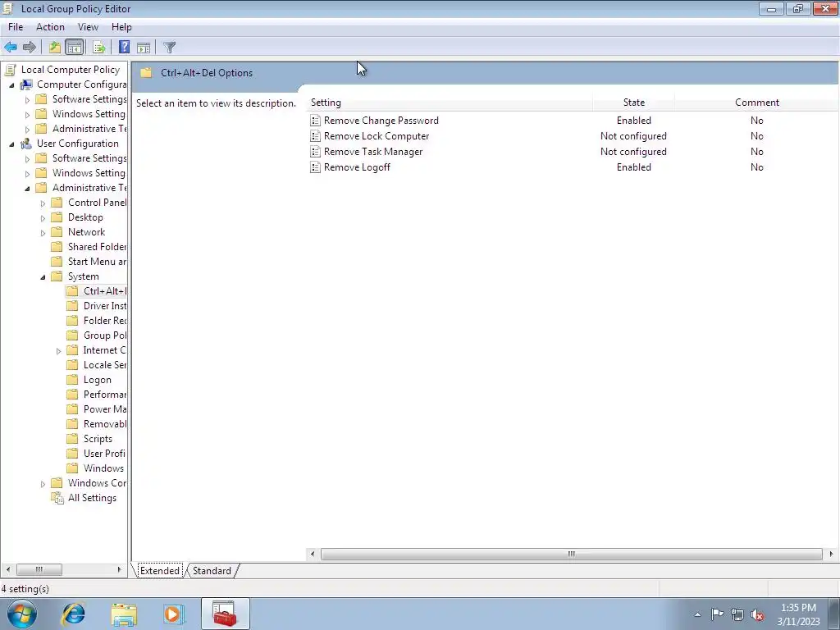Collapse the Computer Configuration node
The image size is (840, 630).
[11, 84]
